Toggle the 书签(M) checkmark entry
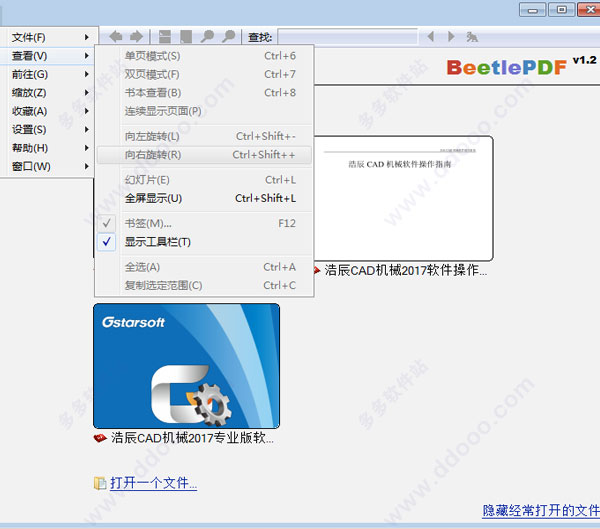The height and width of the screenshot is (529, 600). pyautogui.click(x=204, y=223)
